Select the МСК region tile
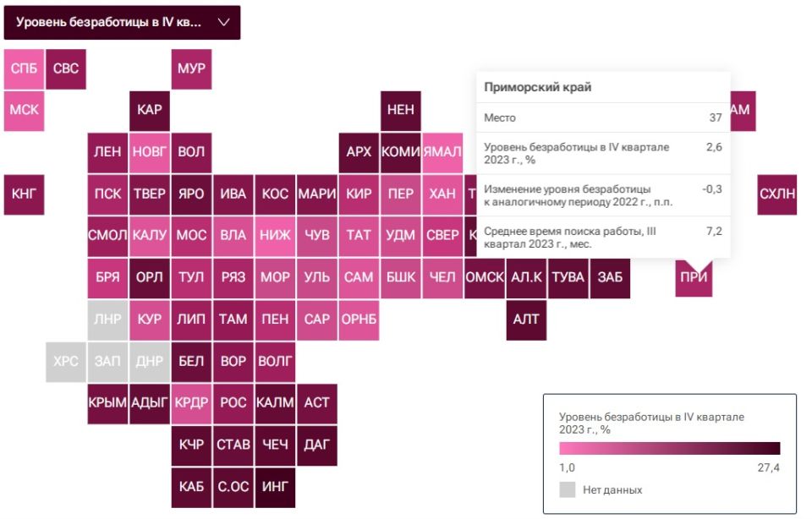 pos(24,111)
